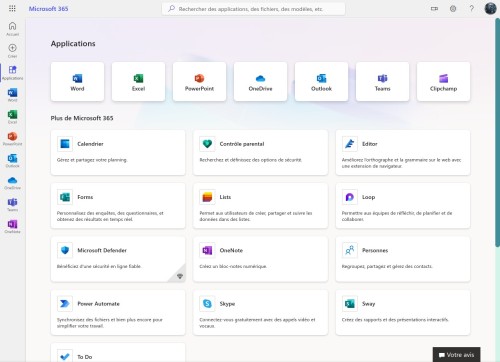The width and height of the screenshot is (500, 362).
Task: Launch the Outlook app tile
Action: [x=321, y=82]
